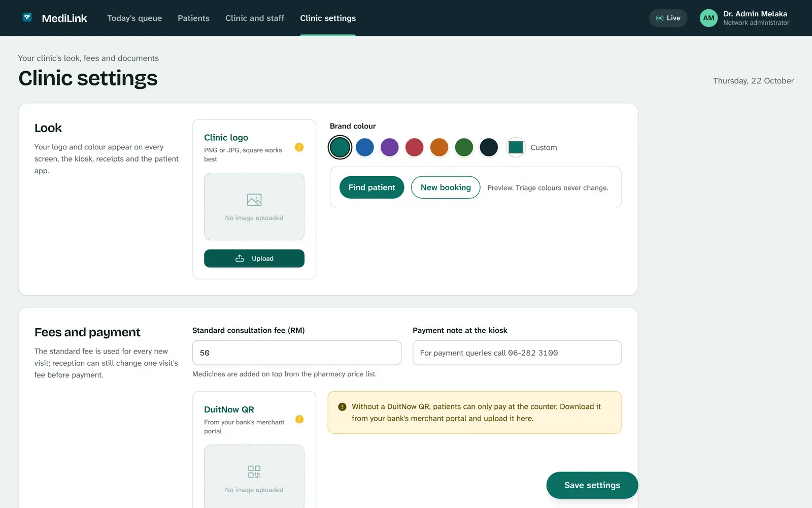
Task: Click the DuitNow QR heading
Action: point(229,409)
